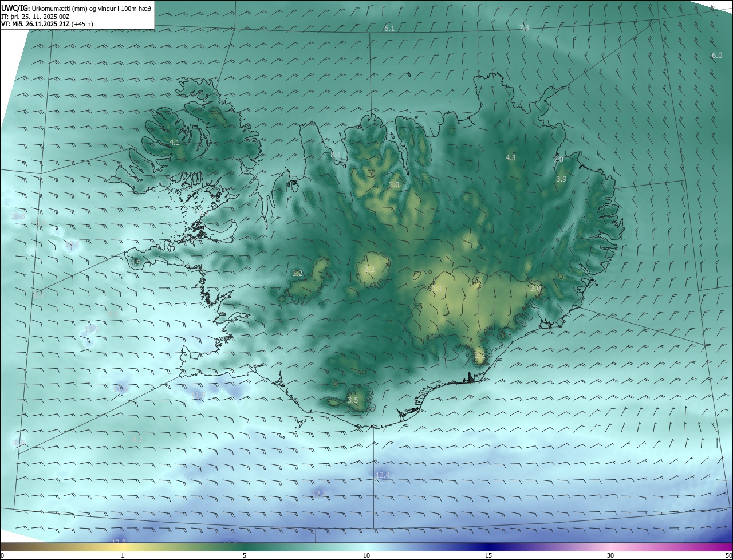Click the colorbar tick label 50
Screen dimensions: 733x560
[x=728, y=555]
